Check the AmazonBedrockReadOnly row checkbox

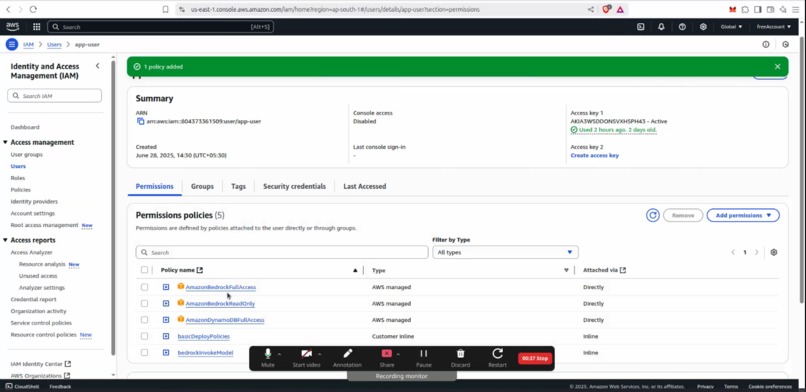pos(144,304)
